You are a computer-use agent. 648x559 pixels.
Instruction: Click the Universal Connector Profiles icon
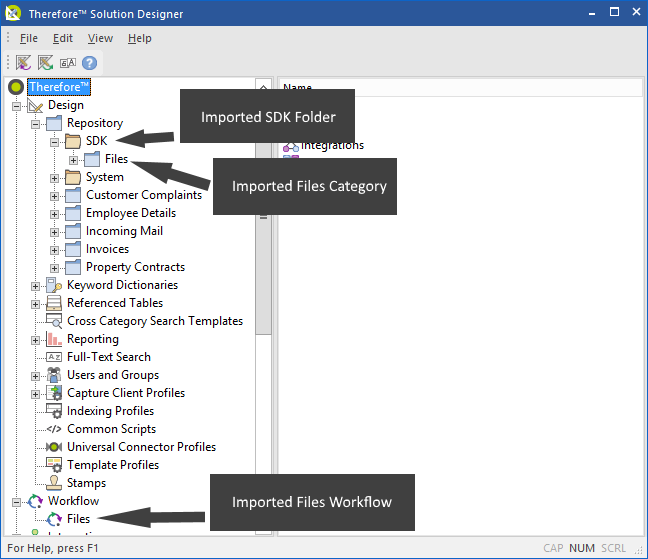coord(54,447)
